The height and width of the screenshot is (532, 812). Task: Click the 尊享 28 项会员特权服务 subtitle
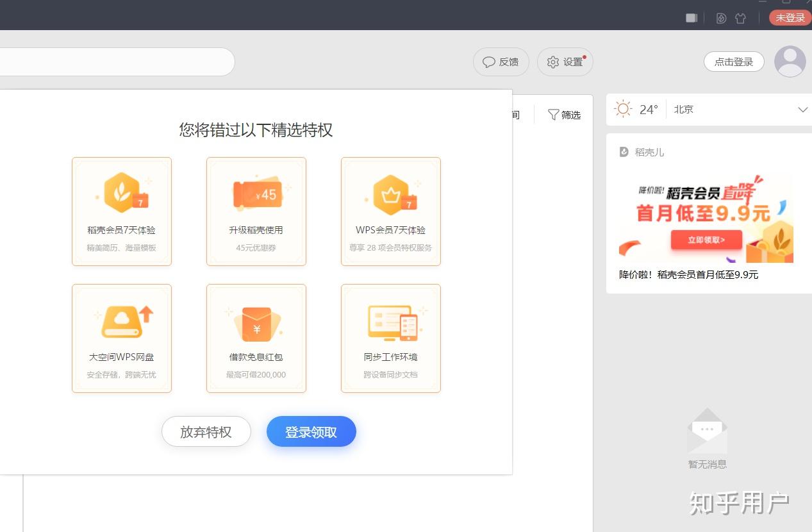point(391,248)
